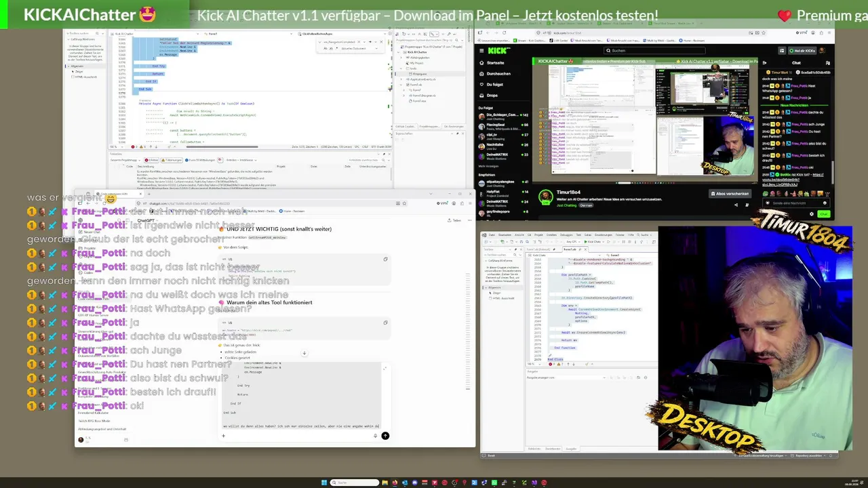Click the Teilen button in ChatGPT
868x488 pixels.
click(454, 220)
